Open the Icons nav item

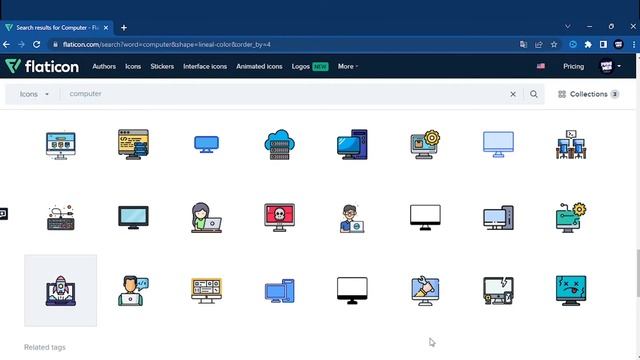[x=133, y=66]
